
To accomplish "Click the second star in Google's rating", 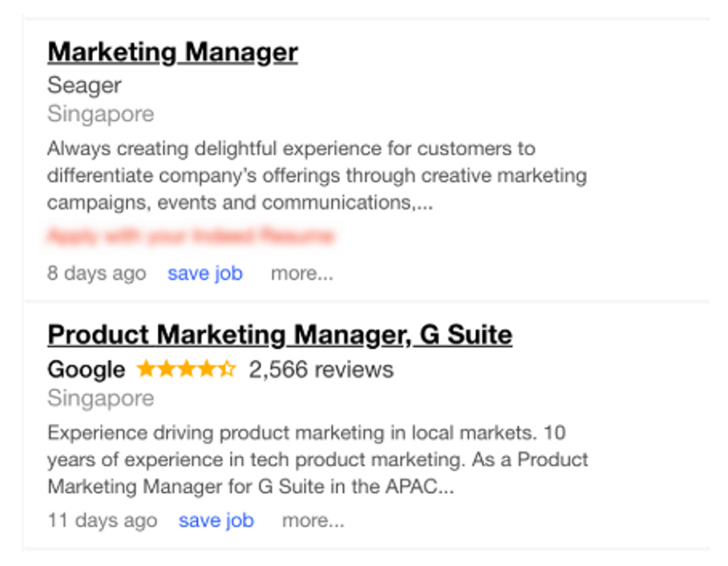I will (166, 369).
